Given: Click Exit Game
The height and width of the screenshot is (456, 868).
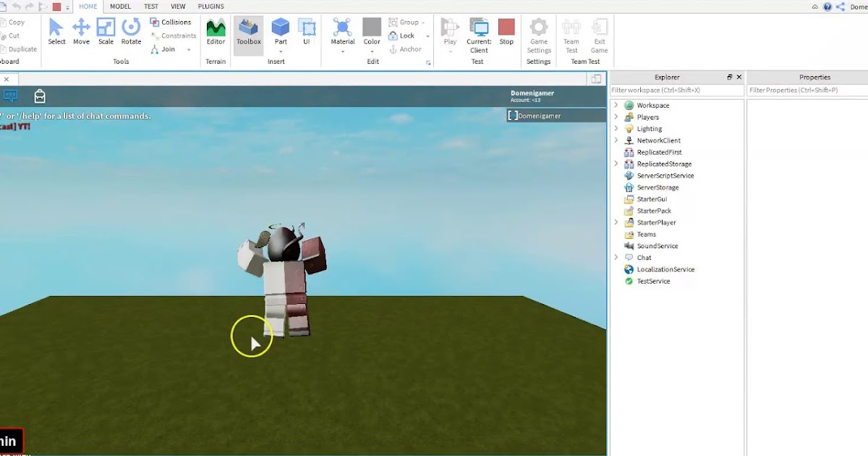Looking at the screenshot, I should (599, 35).
